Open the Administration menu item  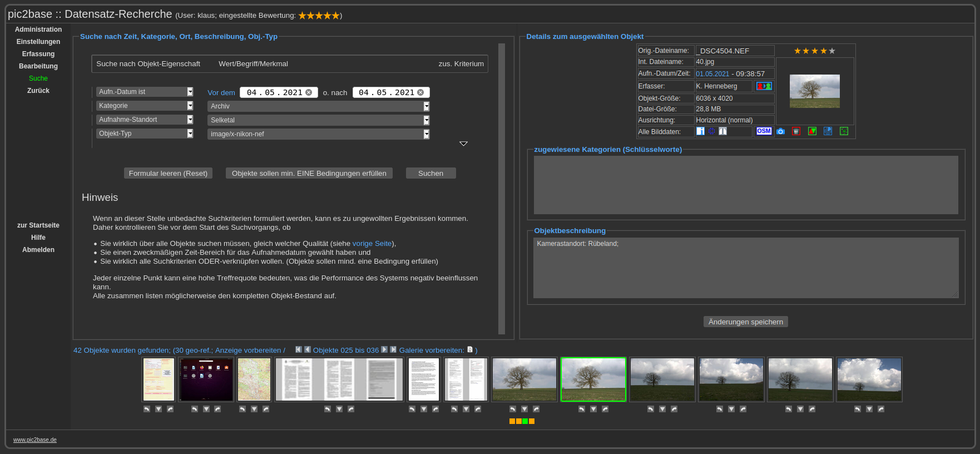(x=38, y=29)
